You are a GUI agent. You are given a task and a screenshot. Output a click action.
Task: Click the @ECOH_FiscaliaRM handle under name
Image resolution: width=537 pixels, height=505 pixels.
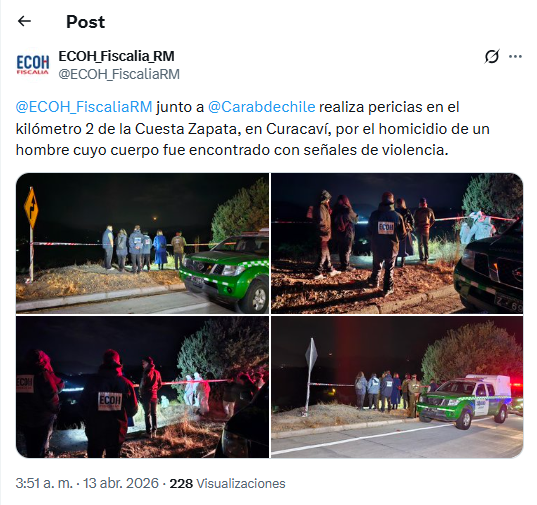point(119,74)
